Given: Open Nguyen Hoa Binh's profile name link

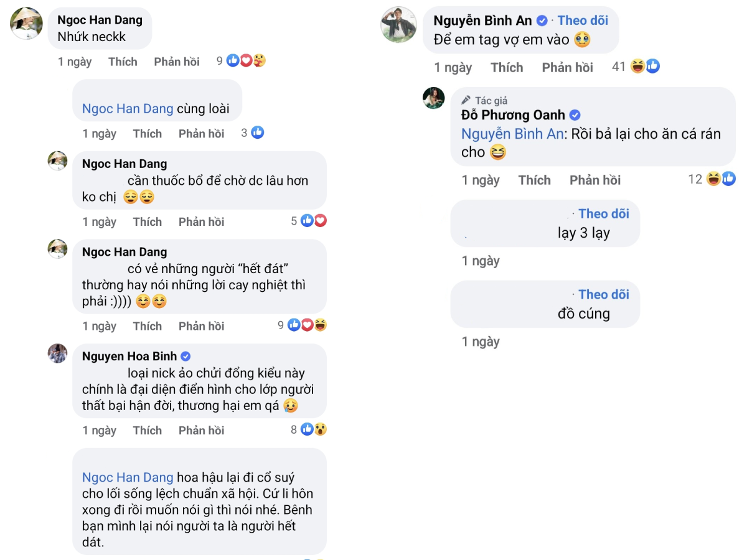Looking at the screenshot, I should point(129,357).
